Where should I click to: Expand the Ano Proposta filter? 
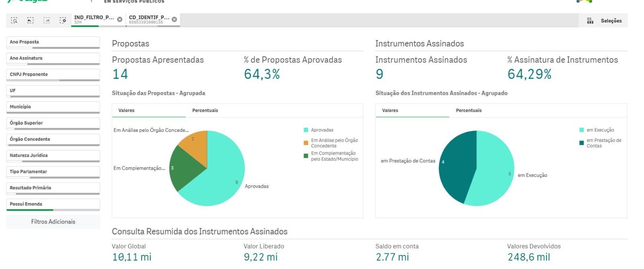tap(53, 42)
